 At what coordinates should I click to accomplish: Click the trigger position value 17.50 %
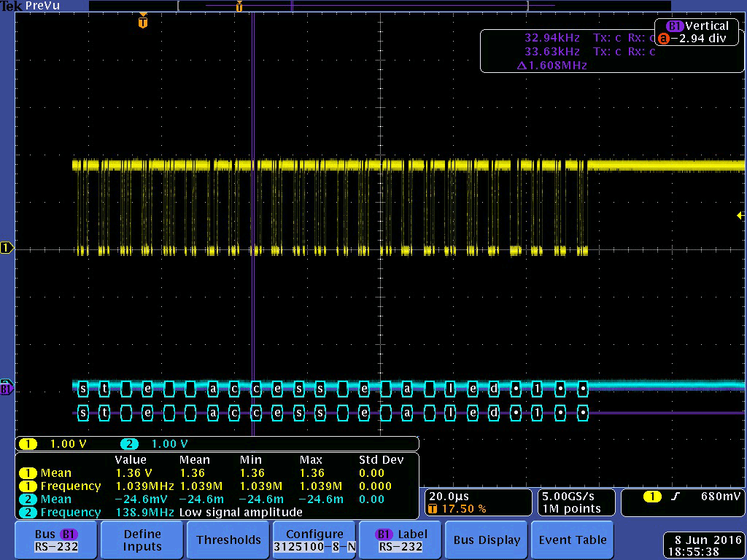[463, 509]
